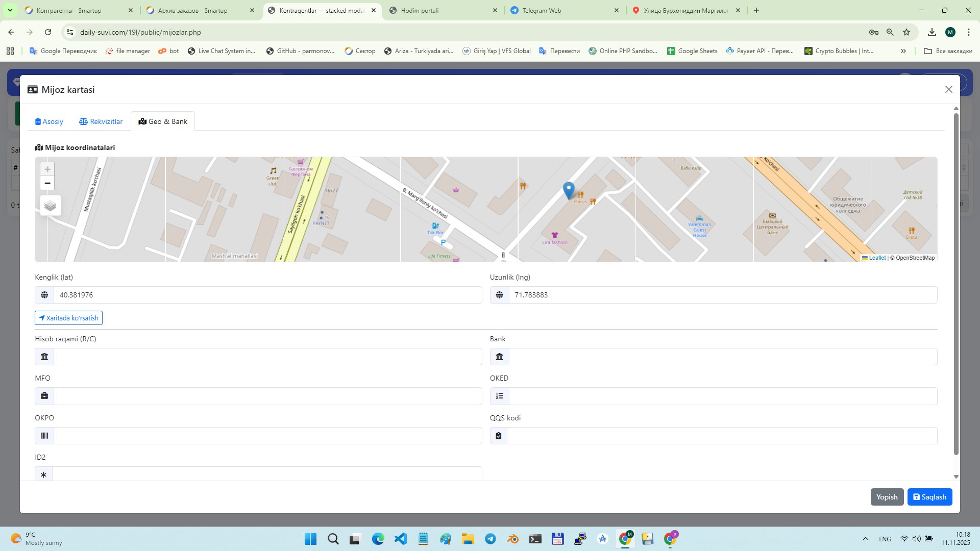Click the map layers control icon

[x=50, y=206]
